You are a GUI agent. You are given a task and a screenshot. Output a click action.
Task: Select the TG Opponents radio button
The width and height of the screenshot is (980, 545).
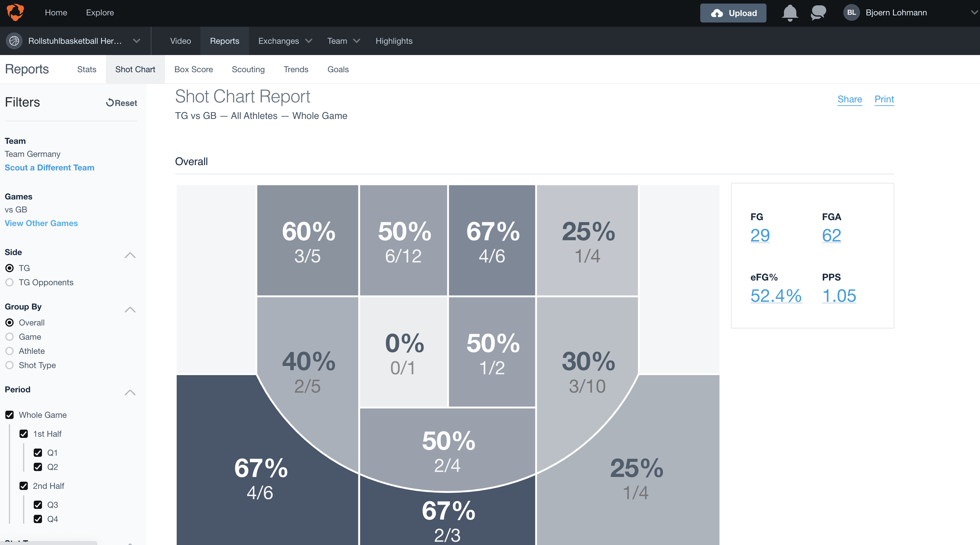(x=9, y=282)
